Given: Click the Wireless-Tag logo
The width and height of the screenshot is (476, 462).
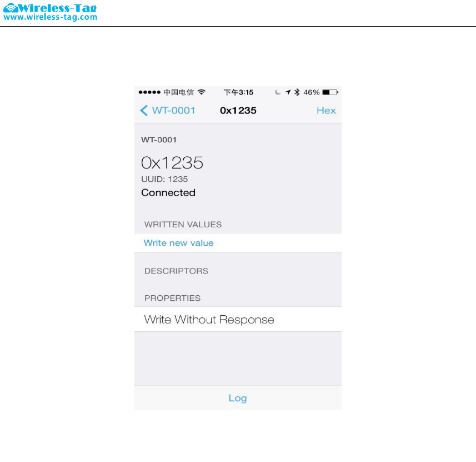Looking at the screenshot, I should pos(50,8).
